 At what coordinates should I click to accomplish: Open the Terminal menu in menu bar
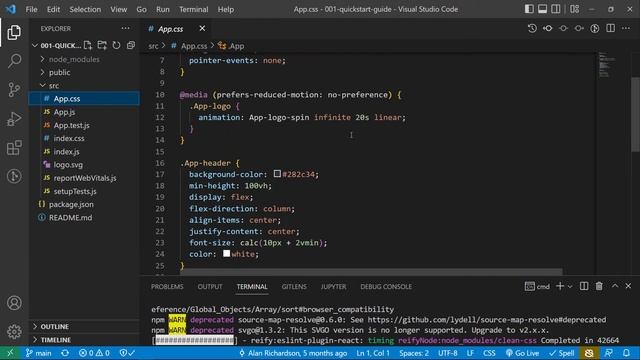click(x=193, y=9)
